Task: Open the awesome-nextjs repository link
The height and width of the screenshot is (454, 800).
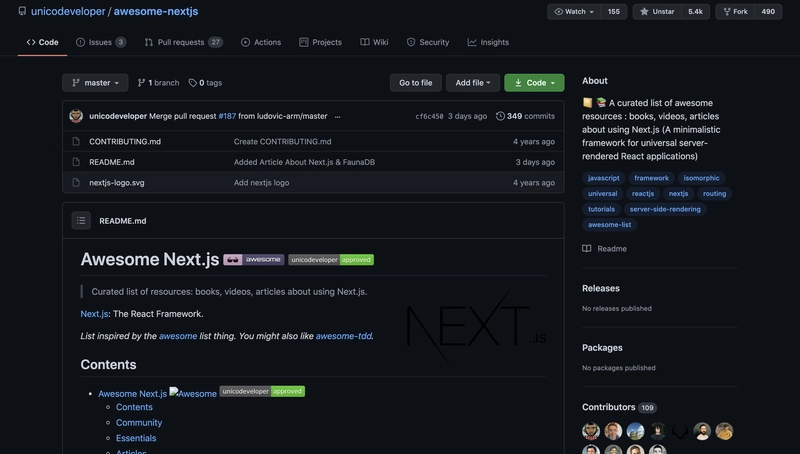Action: click(x=156, y=11)
